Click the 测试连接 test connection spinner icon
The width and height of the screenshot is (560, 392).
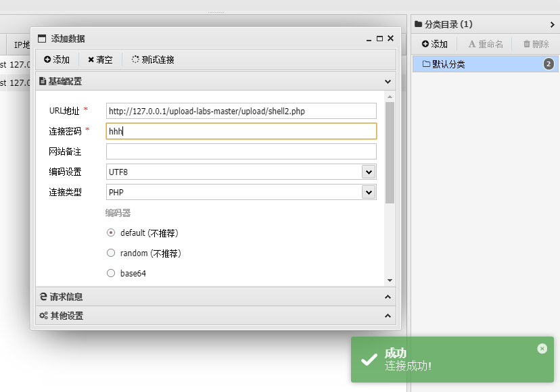click(x=135, y=59)
